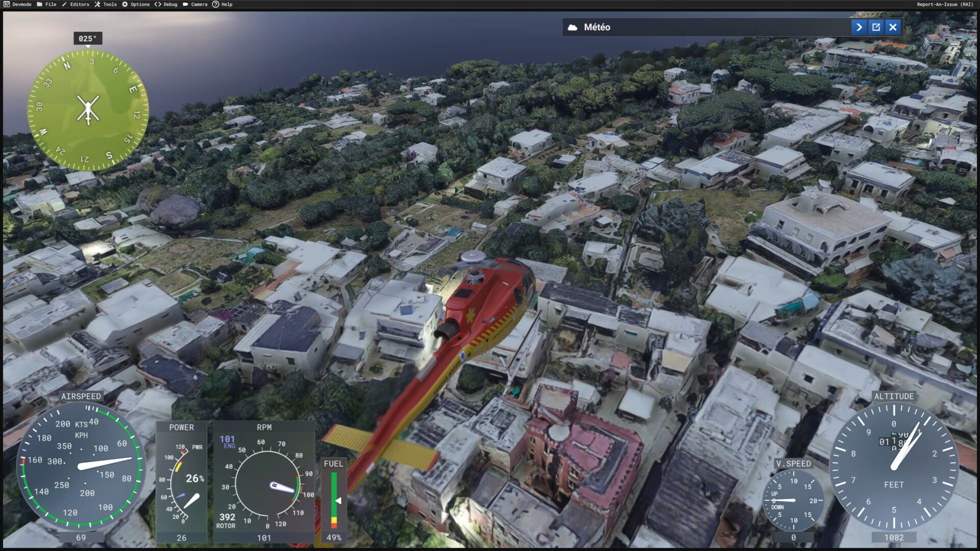Expand the Météo panel with chevron arrow
Viewport: 980px width, 551px height.
coord(859,27)
